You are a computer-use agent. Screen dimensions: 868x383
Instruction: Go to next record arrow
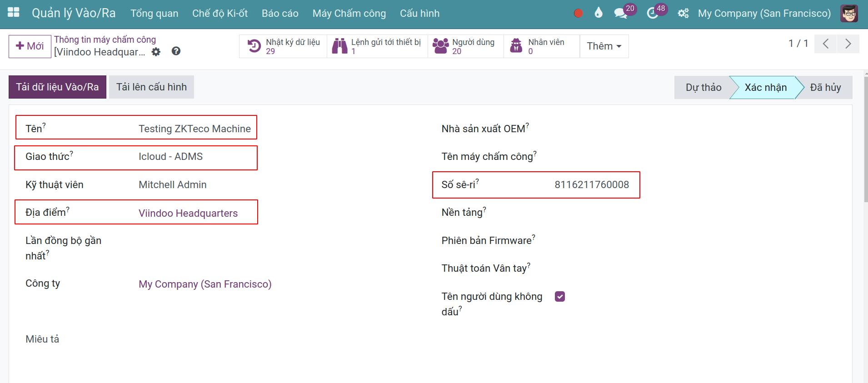pyautogui.click(x=848, y=44)
